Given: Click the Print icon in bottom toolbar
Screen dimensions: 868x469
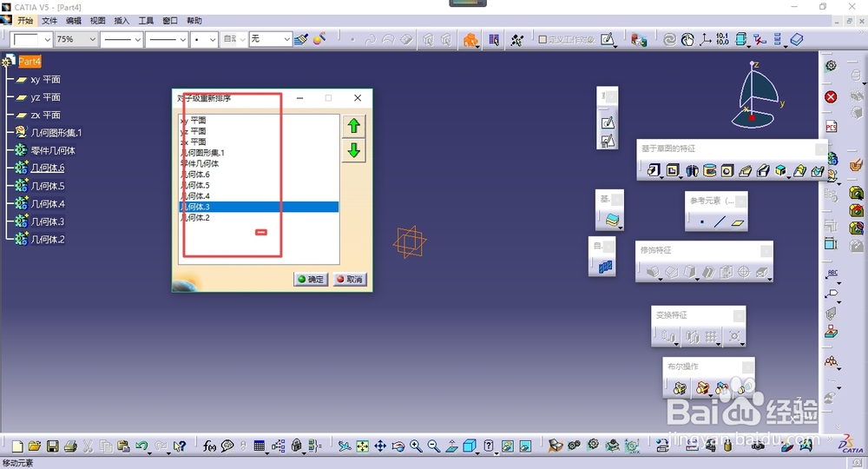Looking at the screenshot, I should (70, 446).
